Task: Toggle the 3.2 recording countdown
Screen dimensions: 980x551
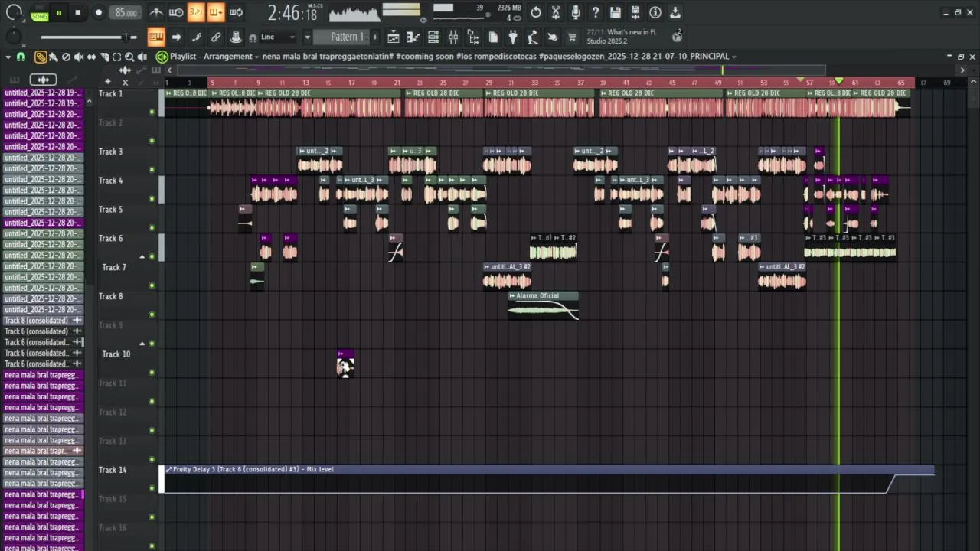Action: tap(196, 12)
